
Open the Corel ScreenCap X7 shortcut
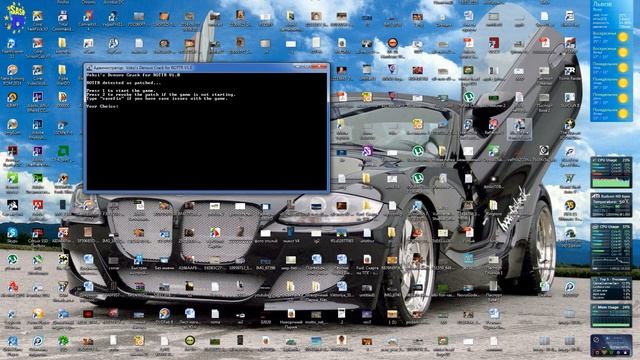click(38, 48)
